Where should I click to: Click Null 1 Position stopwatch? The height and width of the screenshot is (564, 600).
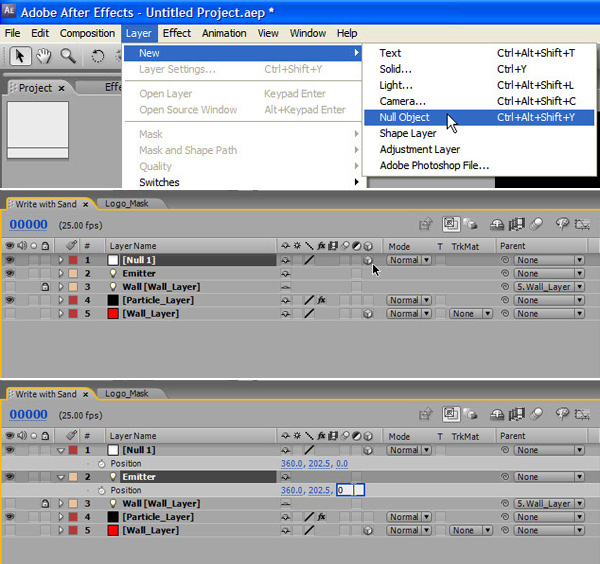click(101, 464)
